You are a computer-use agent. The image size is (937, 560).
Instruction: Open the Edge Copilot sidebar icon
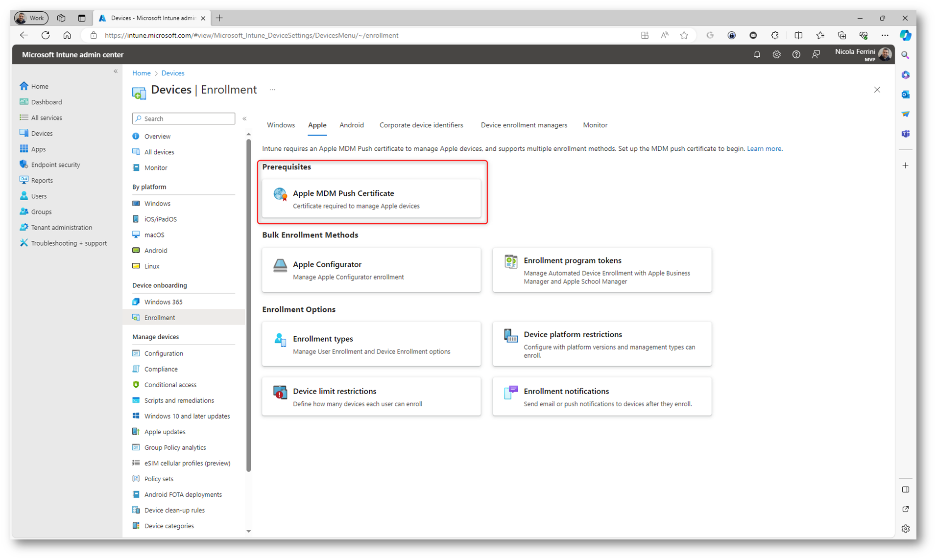click(x=905, y=35)
